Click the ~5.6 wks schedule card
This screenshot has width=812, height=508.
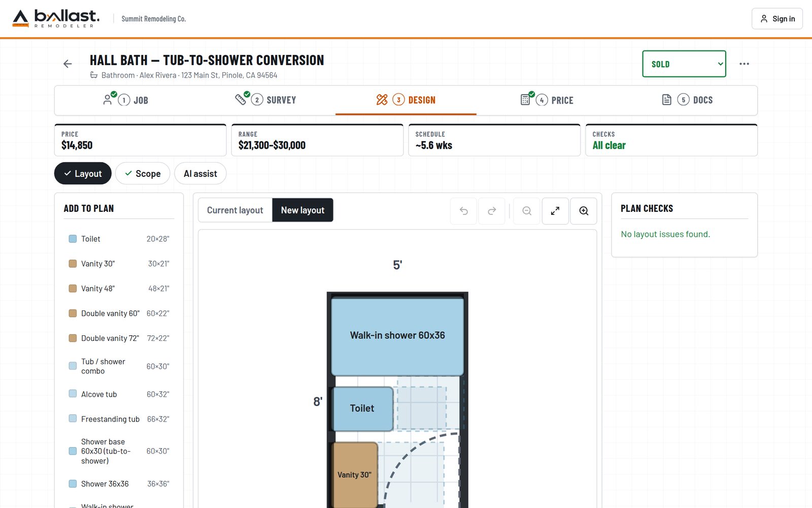494,140
